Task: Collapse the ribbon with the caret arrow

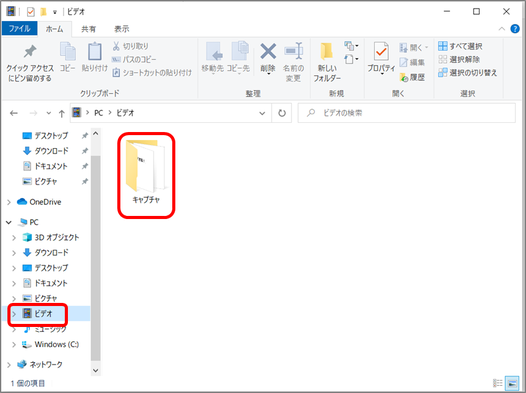Action: (502, 29)
